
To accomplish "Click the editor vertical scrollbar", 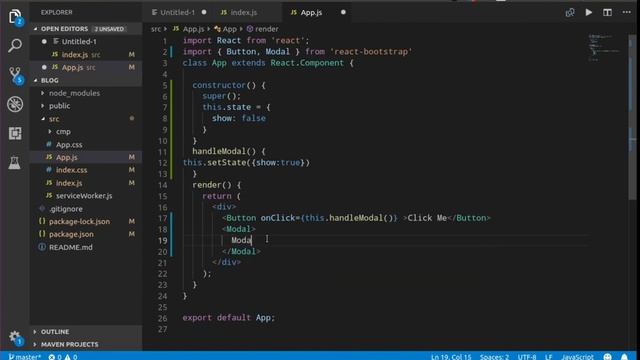I will click(x=632, y=118).
